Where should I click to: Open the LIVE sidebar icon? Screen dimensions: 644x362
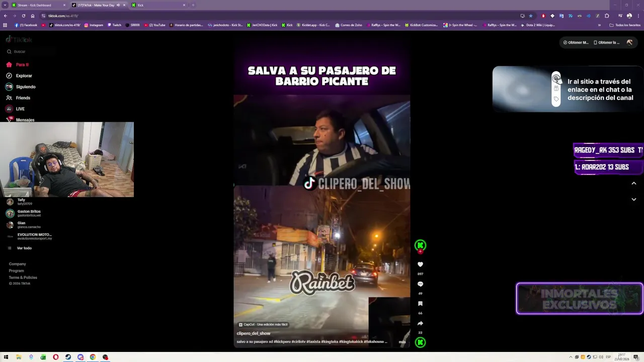(x=9, y=109)
